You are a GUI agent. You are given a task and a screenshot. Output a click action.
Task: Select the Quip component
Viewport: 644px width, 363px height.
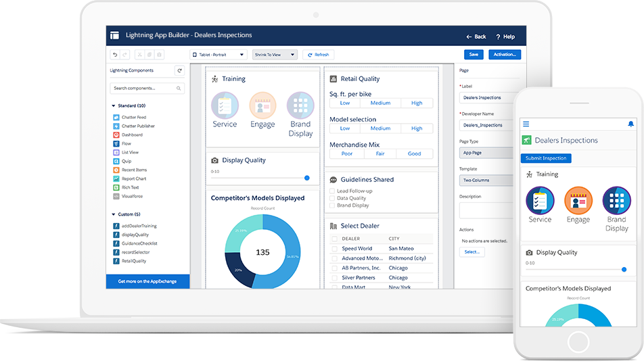pos(122,161)
